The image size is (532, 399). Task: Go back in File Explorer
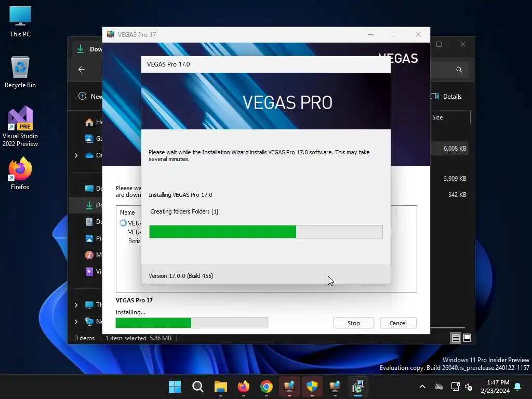tap(82, 70)
